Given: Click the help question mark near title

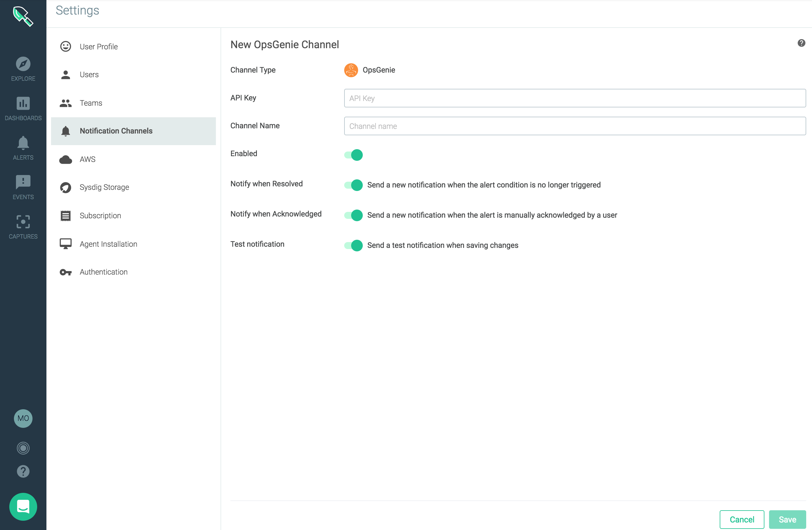Looking at the screenshot, I should coord(801,43).
